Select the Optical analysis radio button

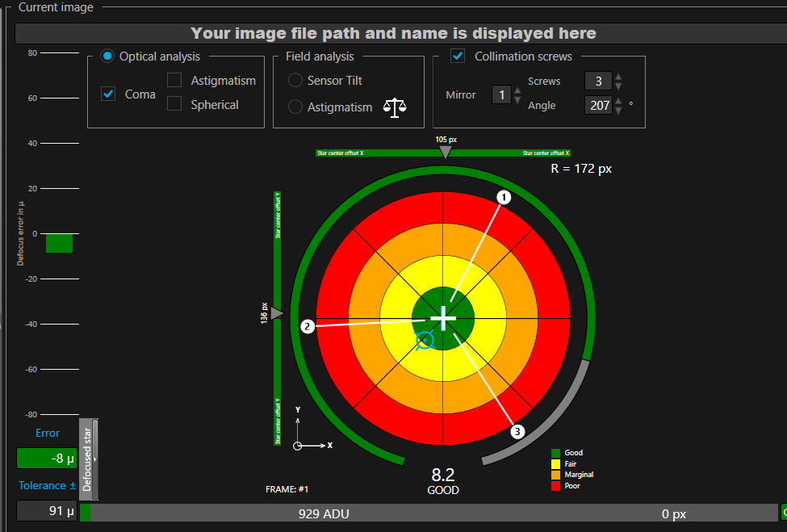(x=107, y=57)
